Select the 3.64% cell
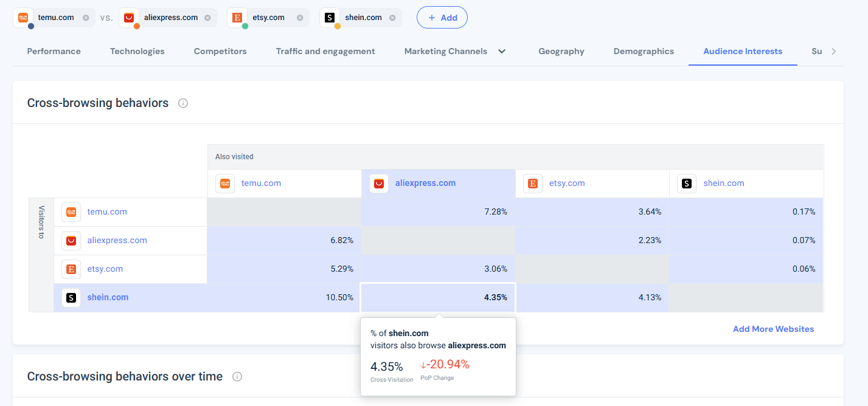This screenshot has width=868, height=406. tap(592, 212)
